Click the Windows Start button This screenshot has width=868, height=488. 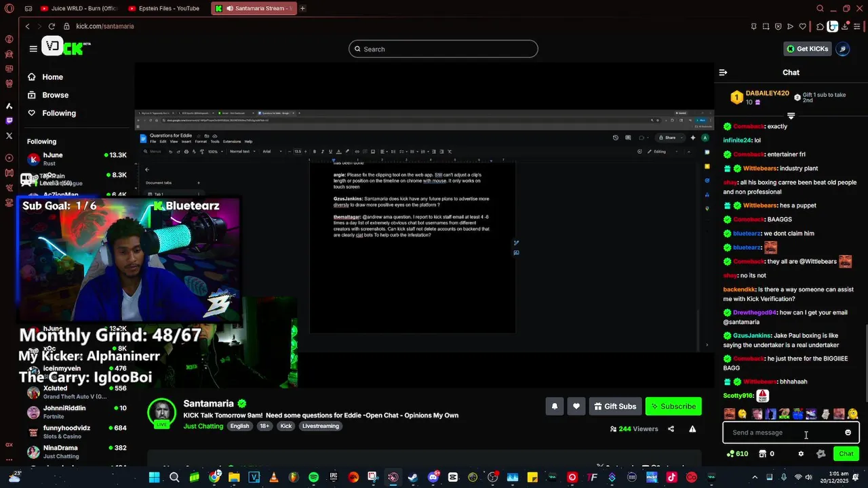154,477
